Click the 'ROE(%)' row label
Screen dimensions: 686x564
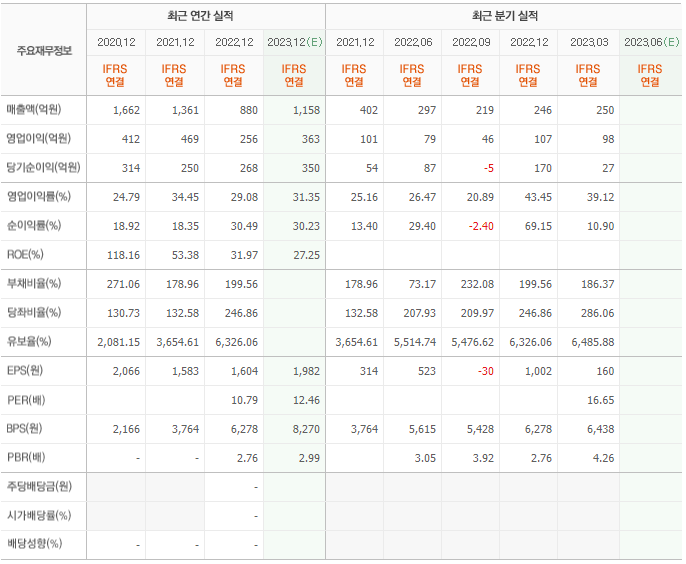[25, 255]
